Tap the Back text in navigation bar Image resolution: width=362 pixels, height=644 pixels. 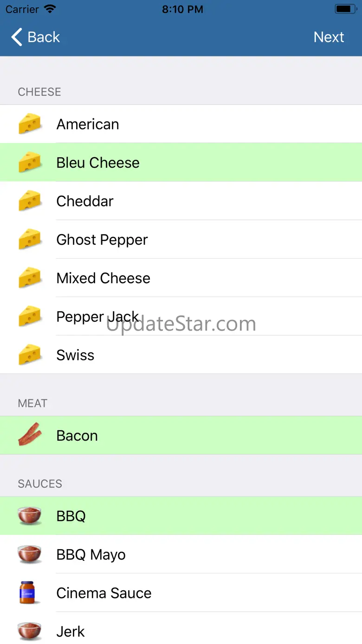[44, 37]
